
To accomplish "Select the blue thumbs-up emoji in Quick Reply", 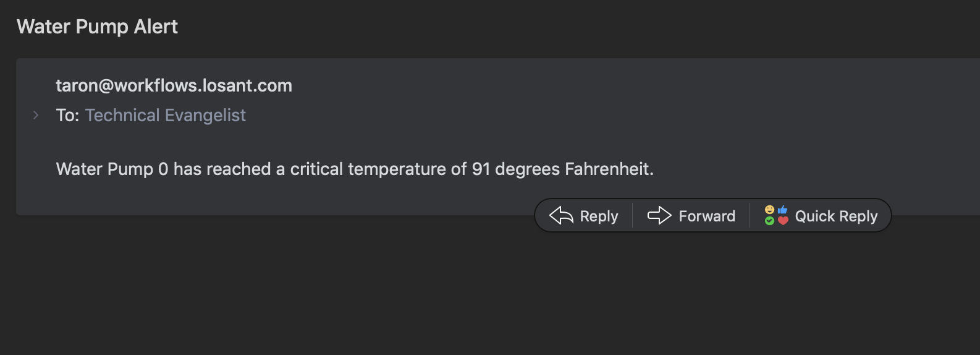I will [783, 210].
